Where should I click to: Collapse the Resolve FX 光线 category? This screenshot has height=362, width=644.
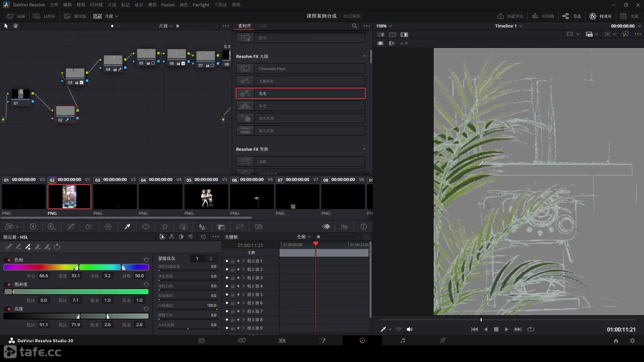coord(364,56)
